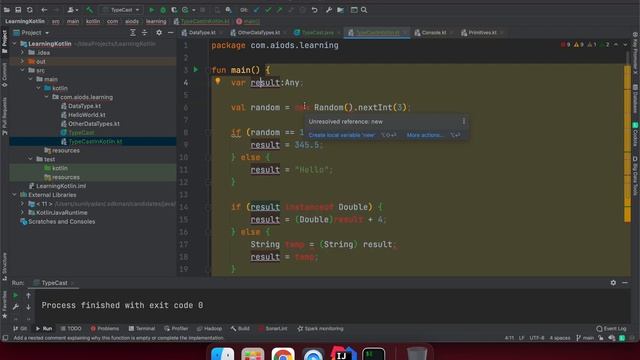This screenshot has height=360, width=640.
Task: Click the editor's vertical scrollbar stripe
Action: (x=627, y=143)
